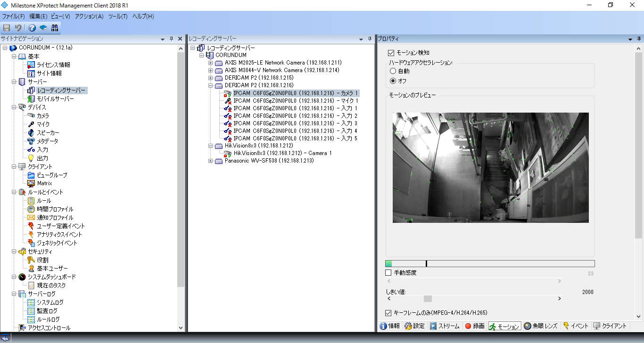Expand DERICAM P2 (192.168.1.215) node
Image resolution: width=644 pixels, height=343 pixels.
(211, 78)
